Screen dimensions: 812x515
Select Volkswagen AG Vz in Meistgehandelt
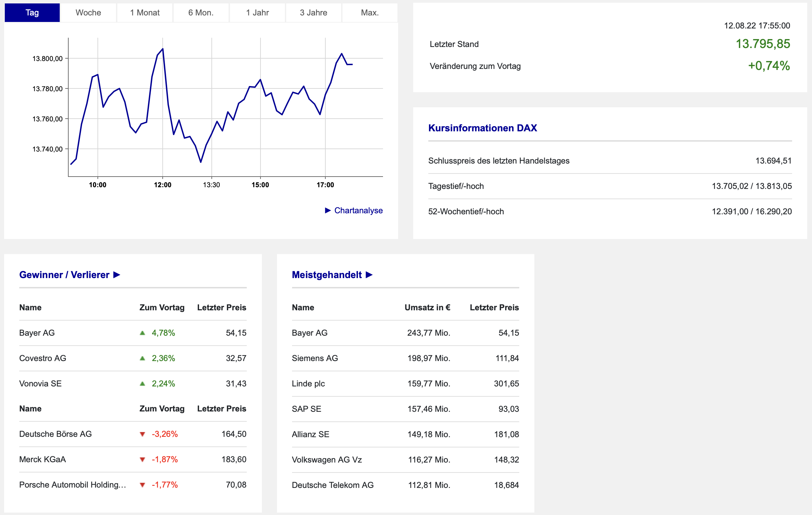click(x=327, y=460)
